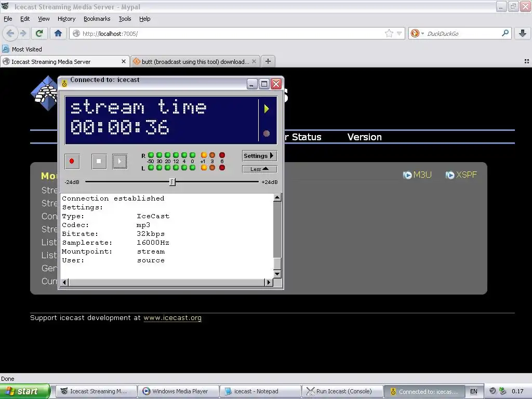Download the XSPF playlist link
The width and height of the screenshot is (532, 399).
pos(461,175)
